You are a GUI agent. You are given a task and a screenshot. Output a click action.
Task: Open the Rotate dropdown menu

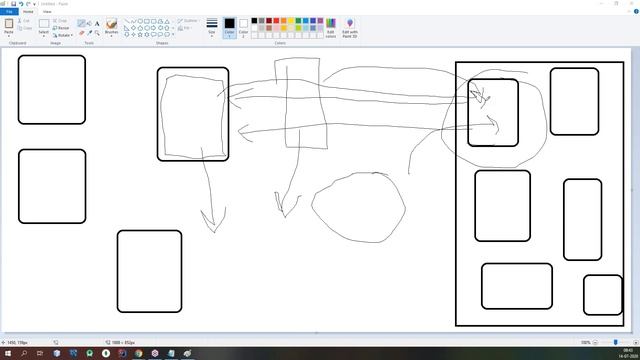coord(63,35)
